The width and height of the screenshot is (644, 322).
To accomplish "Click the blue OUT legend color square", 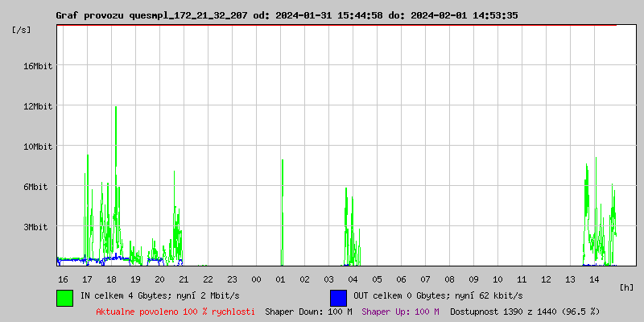I will [x=338, y=297].
